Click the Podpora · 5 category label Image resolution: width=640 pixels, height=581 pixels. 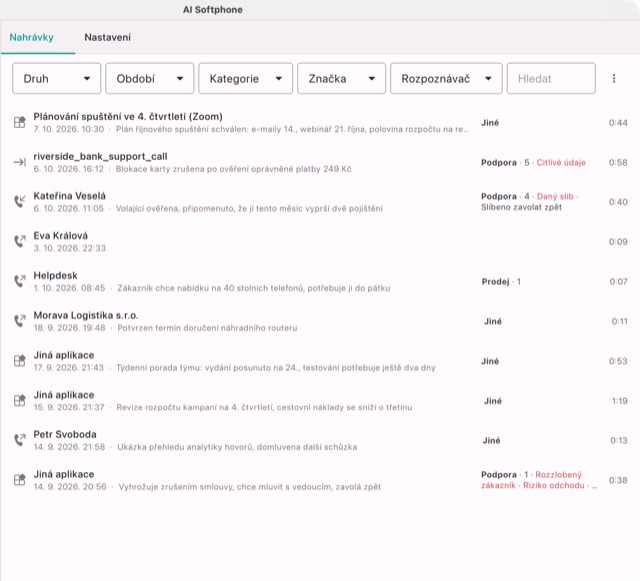click(505, 163)
